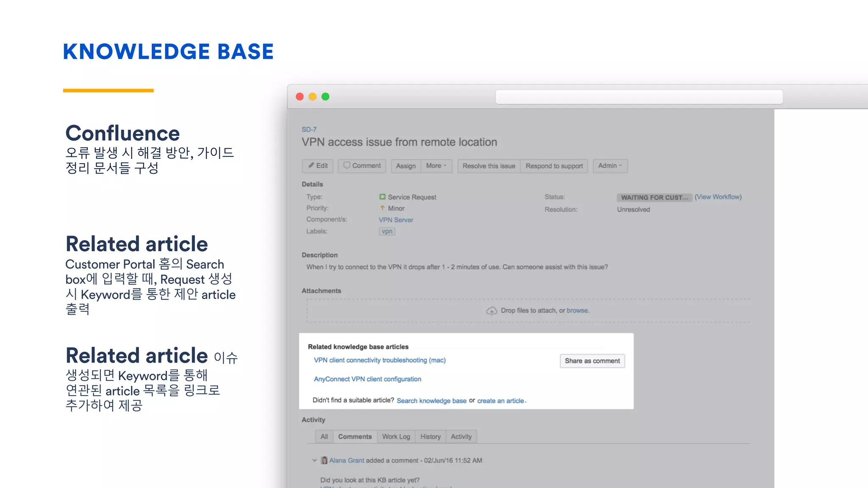The image size is (868, 488).
Task: Click the Assign button
Action: [x=406, y=166]
